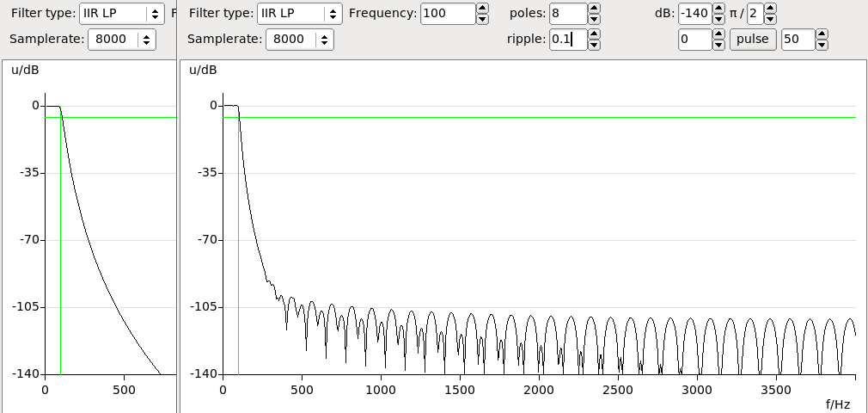Open Filter type dropdown in right window
The height and width of the screenshot is (413, 868).
pos(299,13)
